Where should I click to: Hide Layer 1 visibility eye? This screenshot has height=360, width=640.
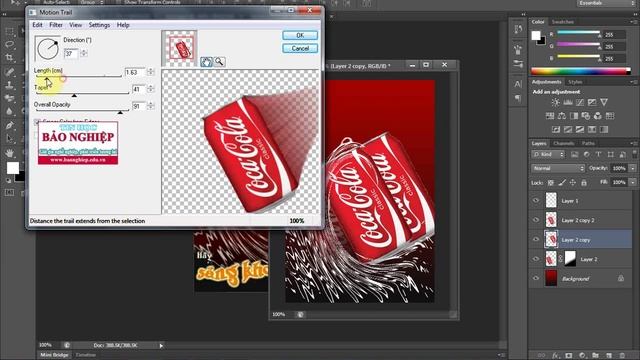(x=536, y=200)
